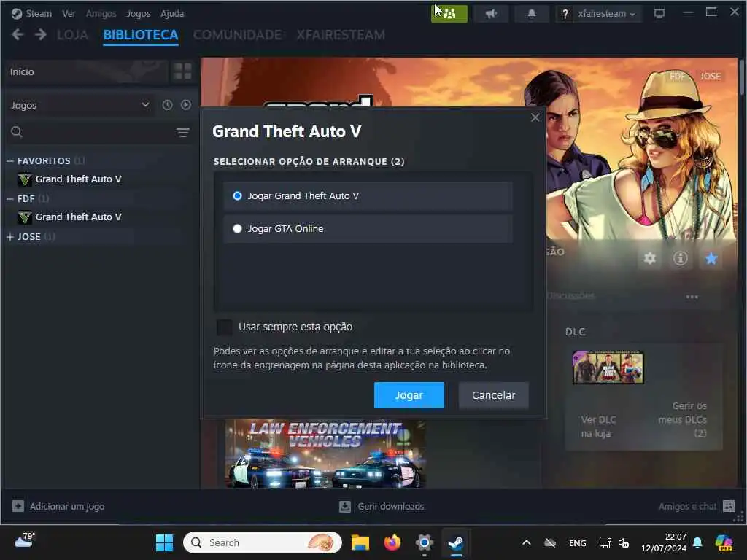The height and width of the screenshot is (560, 747).
Task: Click the library search magnifier icon
Action: tap(17, 132)
